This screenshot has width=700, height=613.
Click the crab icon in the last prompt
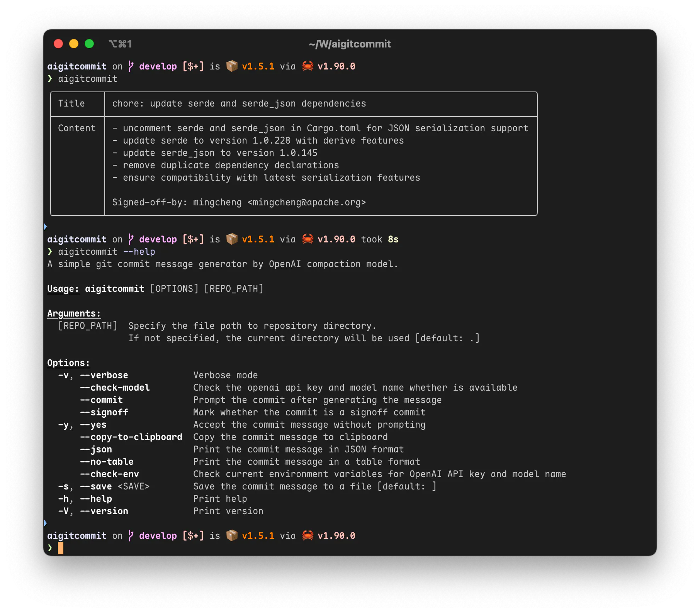coord(308,535)
